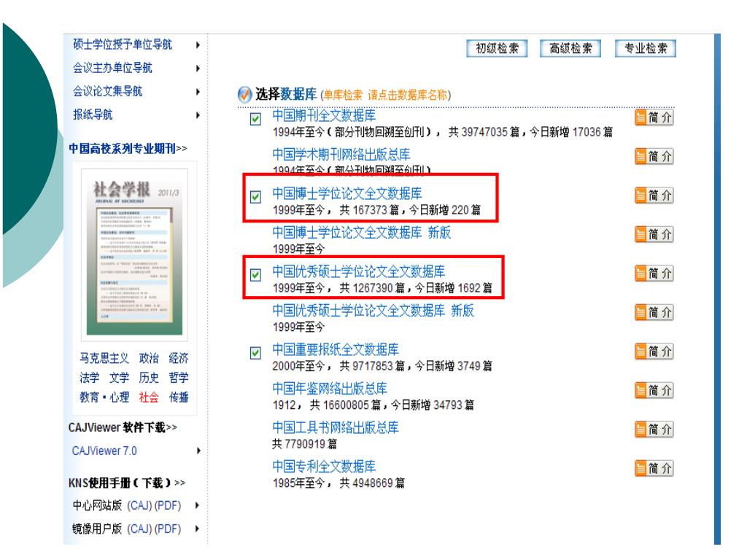This screenshot has width=747, height=560.
Task: Open 中国学术期刊网络出版总库 link
Action: pyautogui.click(x=341, y=155)
